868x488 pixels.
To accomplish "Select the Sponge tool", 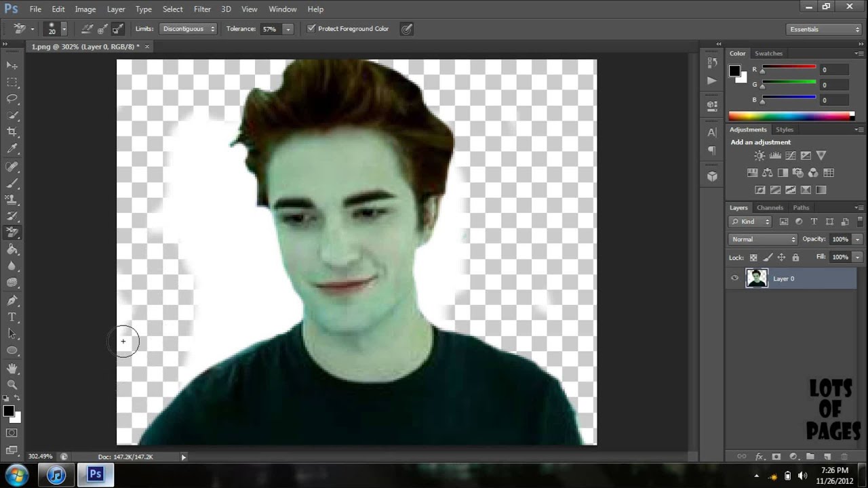I will 12,283.
